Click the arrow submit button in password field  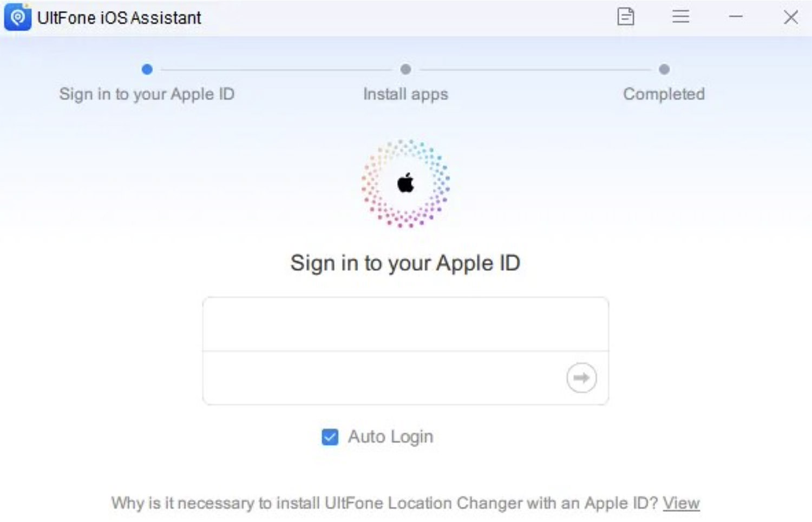click(x=581, y=377)
